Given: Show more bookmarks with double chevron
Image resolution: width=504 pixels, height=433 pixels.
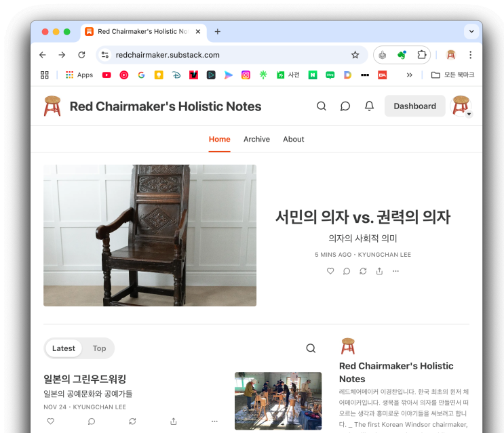Looking at the screenshot, I should click(409, 75).
